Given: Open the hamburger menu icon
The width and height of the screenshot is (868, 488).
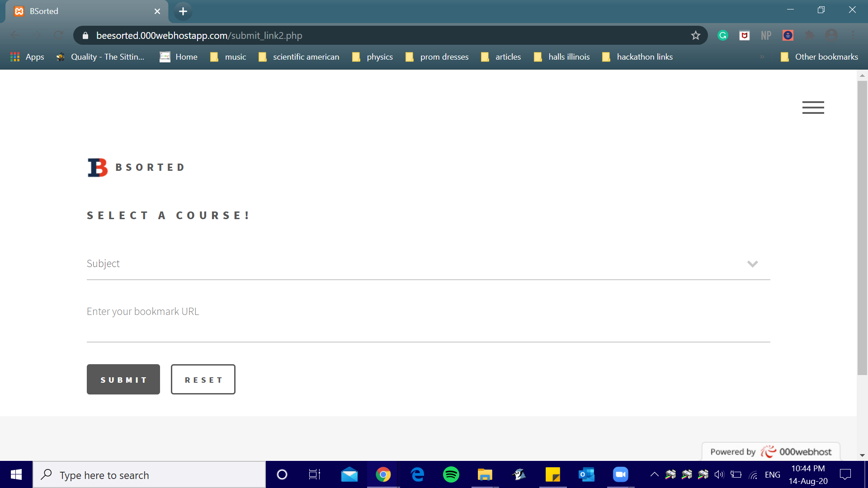Looking at the screenshot, I should click(813, 108).
